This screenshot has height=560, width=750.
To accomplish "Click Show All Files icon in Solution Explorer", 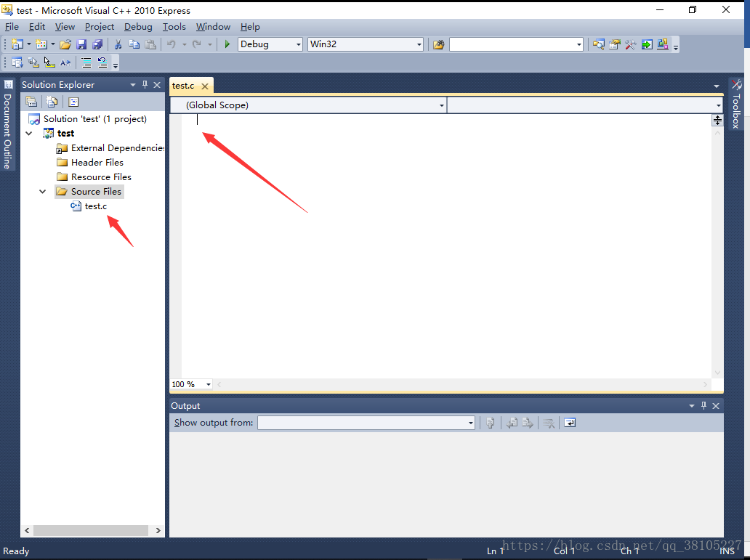I will pyautogui.click(x=52, y=102).
